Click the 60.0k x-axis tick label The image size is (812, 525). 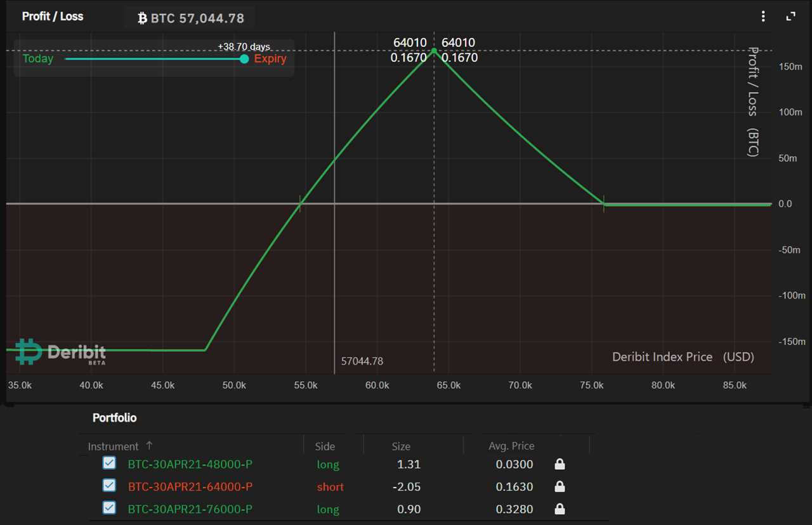click(x=377, y=385)
